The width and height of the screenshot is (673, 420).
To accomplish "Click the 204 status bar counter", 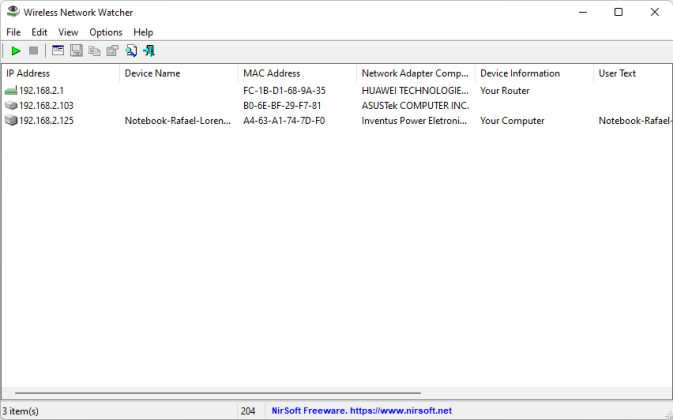I will pos(248,411).
